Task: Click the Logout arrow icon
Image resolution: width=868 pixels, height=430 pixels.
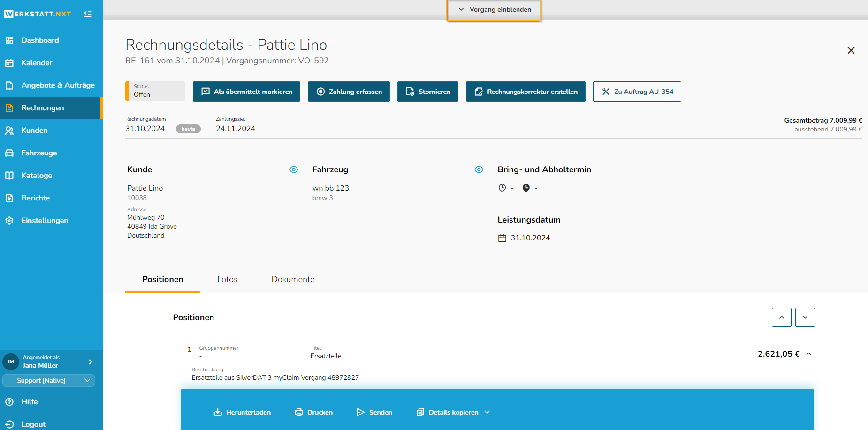Action: (9, 424)
